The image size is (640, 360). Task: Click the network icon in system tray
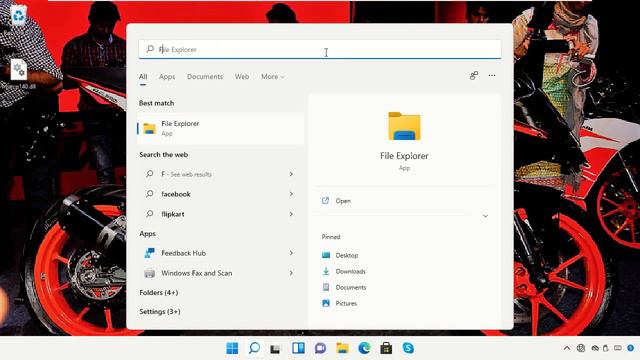pyautogui.click(x=581, y=348)
